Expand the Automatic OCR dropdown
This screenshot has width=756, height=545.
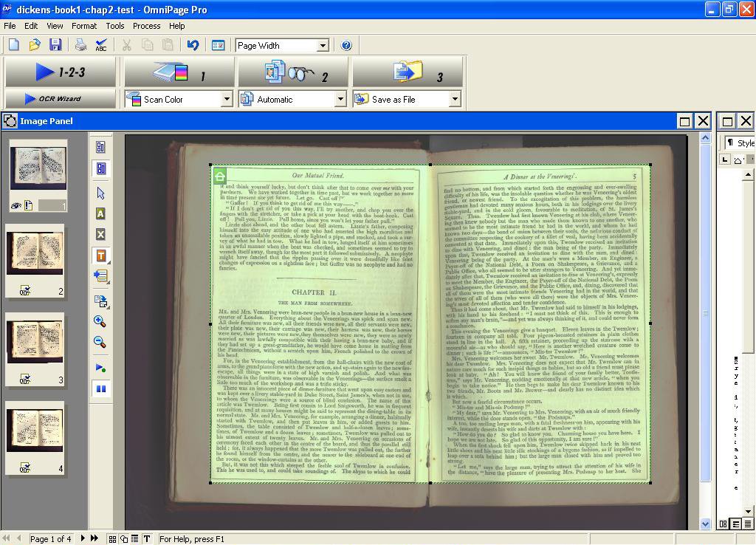(340, 100)
